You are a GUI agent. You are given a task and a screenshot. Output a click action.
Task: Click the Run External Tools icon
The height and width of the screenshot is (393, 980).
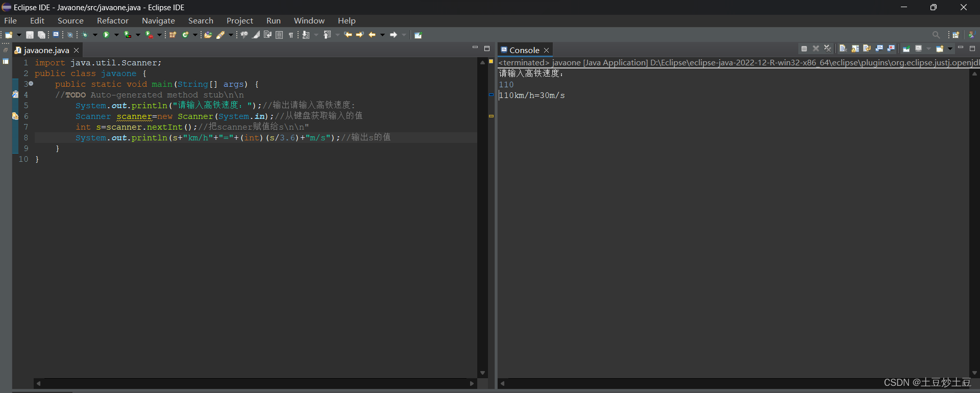[149, 35]
